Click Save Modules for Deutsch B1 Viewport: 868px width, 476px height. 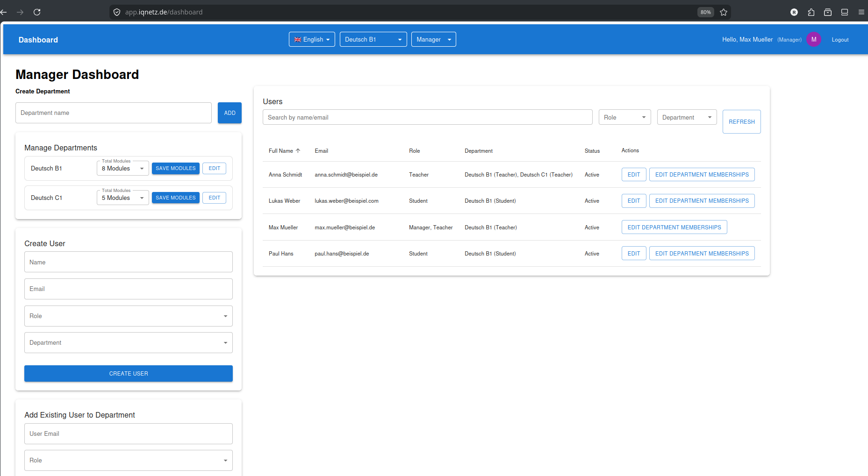(x=176, y=169)
